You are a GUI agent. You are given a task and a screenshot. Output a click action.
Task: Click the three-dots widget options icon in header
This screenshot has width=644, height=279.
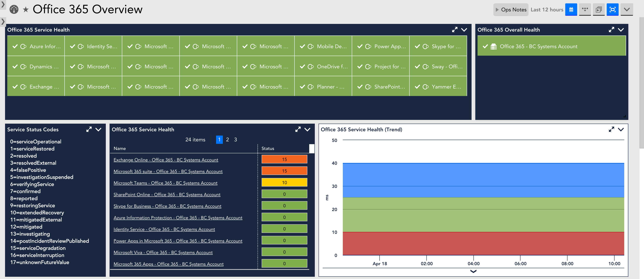(x=585, y=10)
